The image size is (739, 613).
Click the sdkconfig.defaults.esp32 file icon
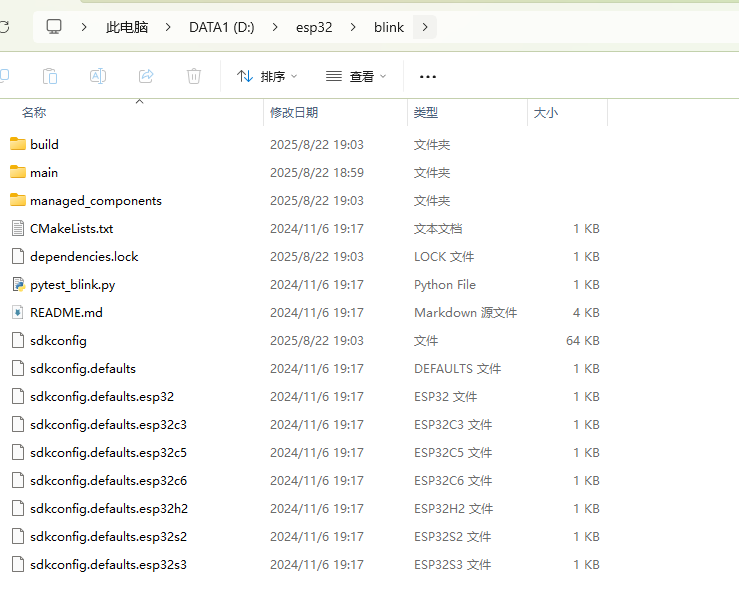tap(18, 396)
